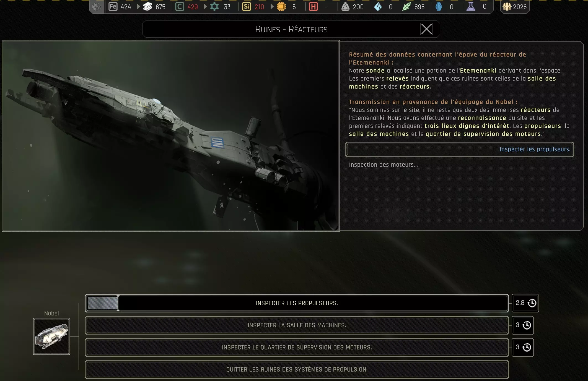Click the Inspecter les propulseurs progress bar
The image size is (588, 381).
(297, 303)
